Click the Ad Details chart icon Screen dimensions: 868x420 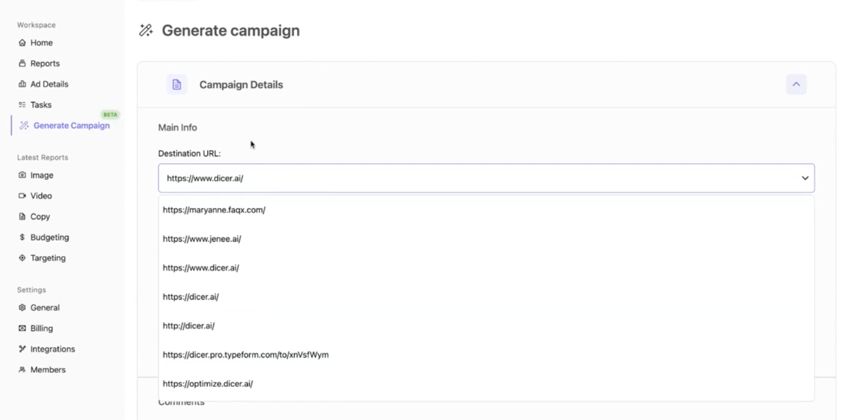click(x=22, y=84)
